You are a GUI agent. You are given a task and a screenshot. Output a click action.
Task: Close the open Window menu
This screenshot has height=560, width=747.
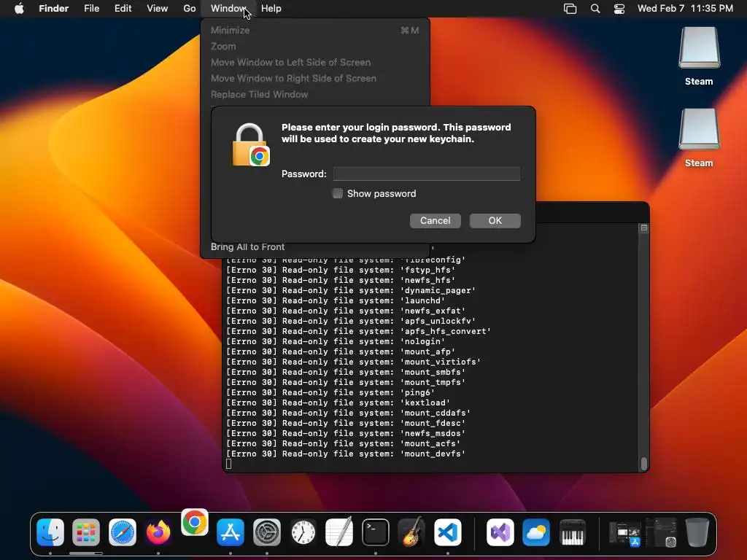tap(228, 9)
